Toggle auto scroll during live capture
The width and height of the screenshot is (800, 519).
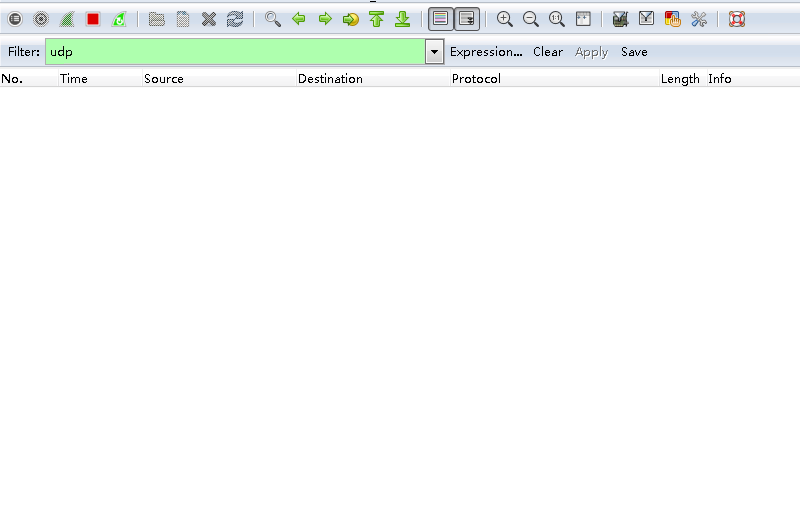pyautogui.click(x=467, y=19)
